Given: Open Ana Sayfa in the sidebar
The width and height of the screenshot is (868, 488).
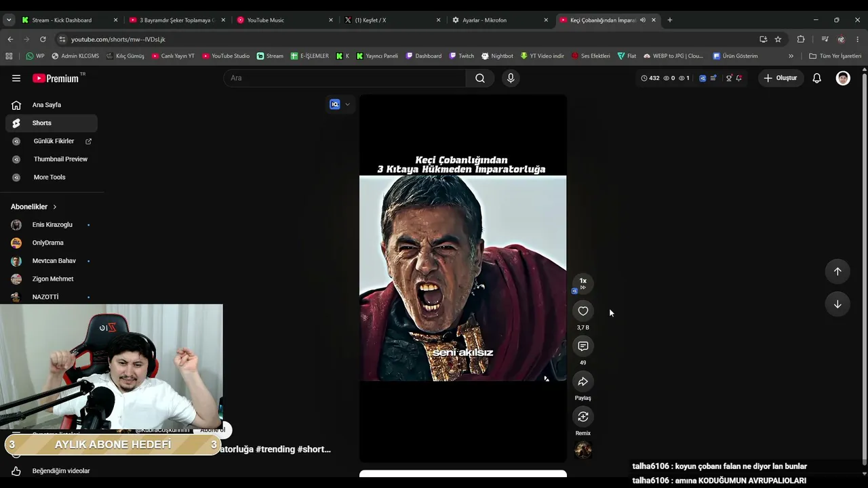Looking at the screenshot, I should (52, 105).
